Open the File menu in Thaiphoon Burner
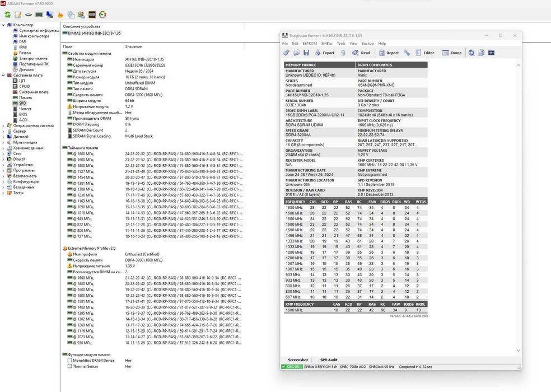The height and width of the screenshot is (392, 551). (285, 44)
